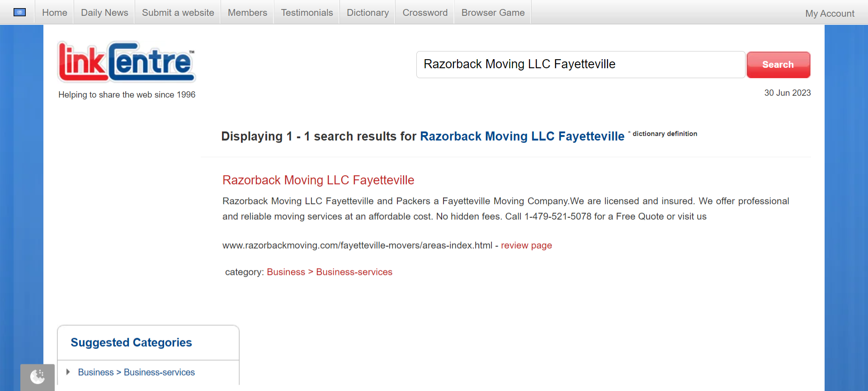The image size is (868, 391).
Task: Open Testimonials page
Action: click(307, 13)
